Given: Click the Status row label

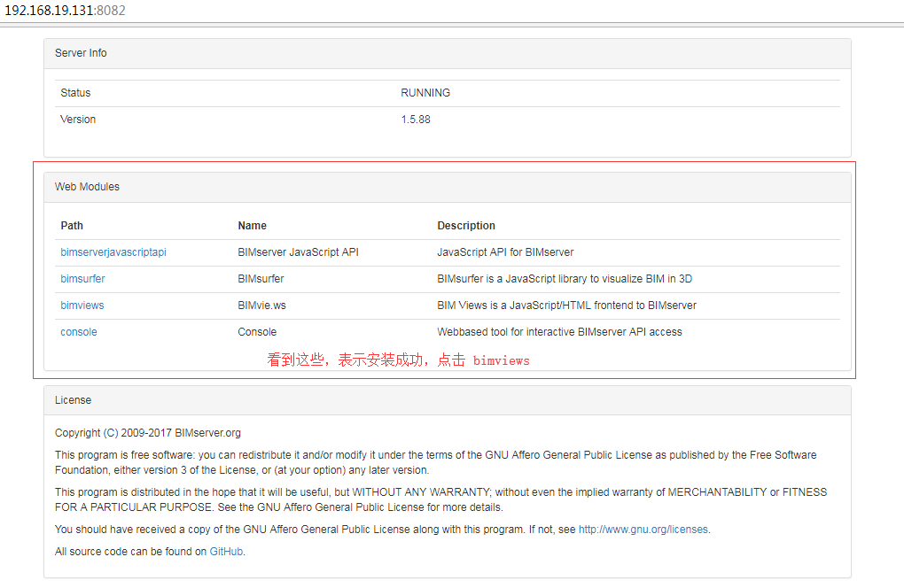Looking at the screenshot, I should tap(75, 93).
